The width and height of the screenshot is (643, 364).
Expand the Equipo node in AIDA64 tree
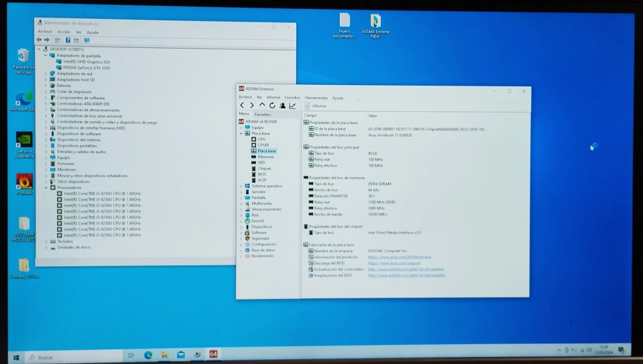241,128
